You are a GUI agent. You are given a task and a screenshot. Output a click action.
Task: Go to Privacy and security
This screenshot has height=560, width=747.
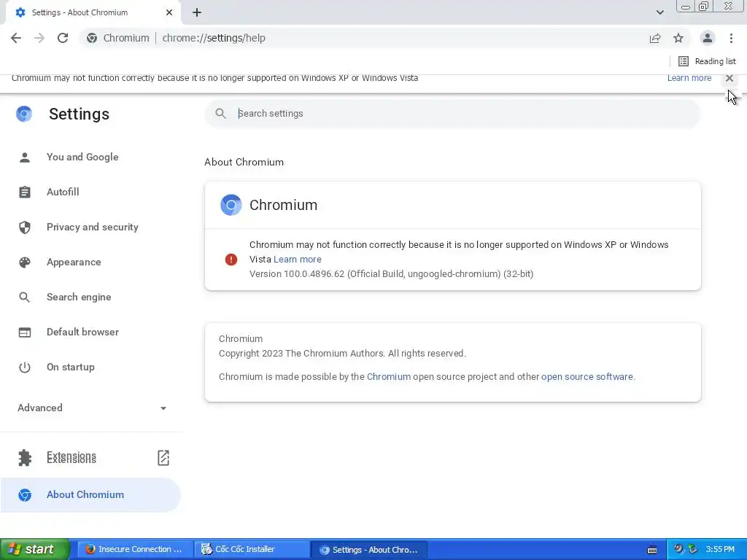tap(93, 227)
